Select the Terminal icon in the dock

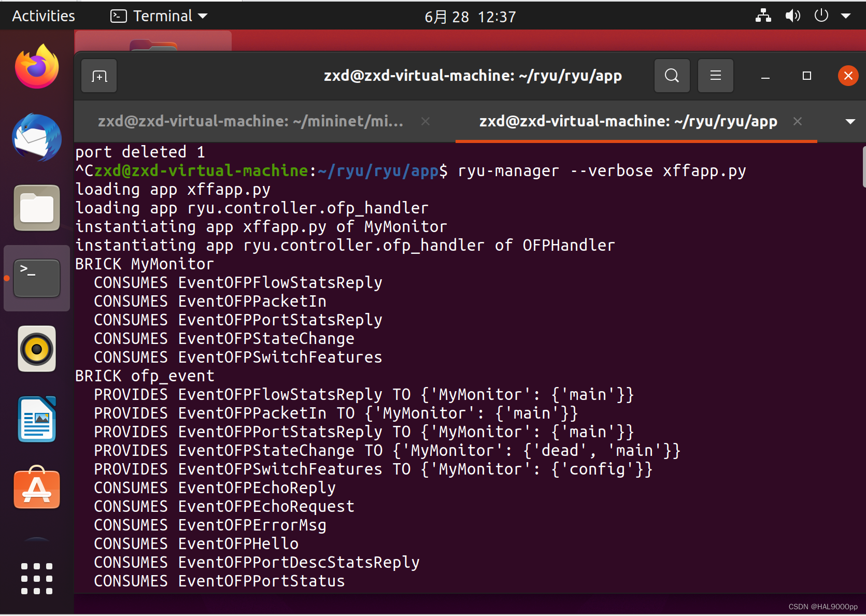click(37, 278)
